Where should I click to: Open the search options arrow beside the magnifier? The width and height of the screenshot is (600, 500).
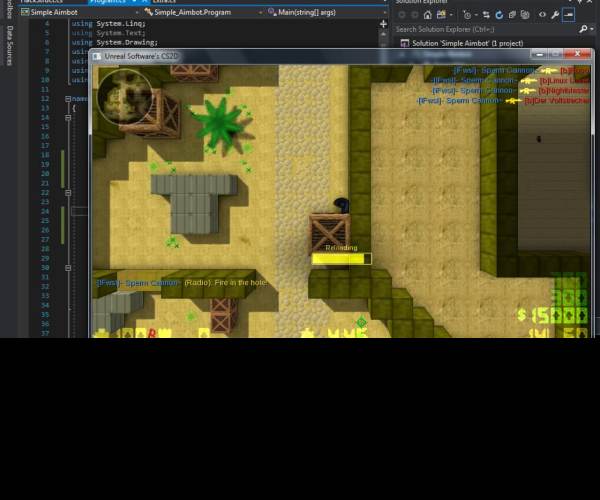coord(592,29)
